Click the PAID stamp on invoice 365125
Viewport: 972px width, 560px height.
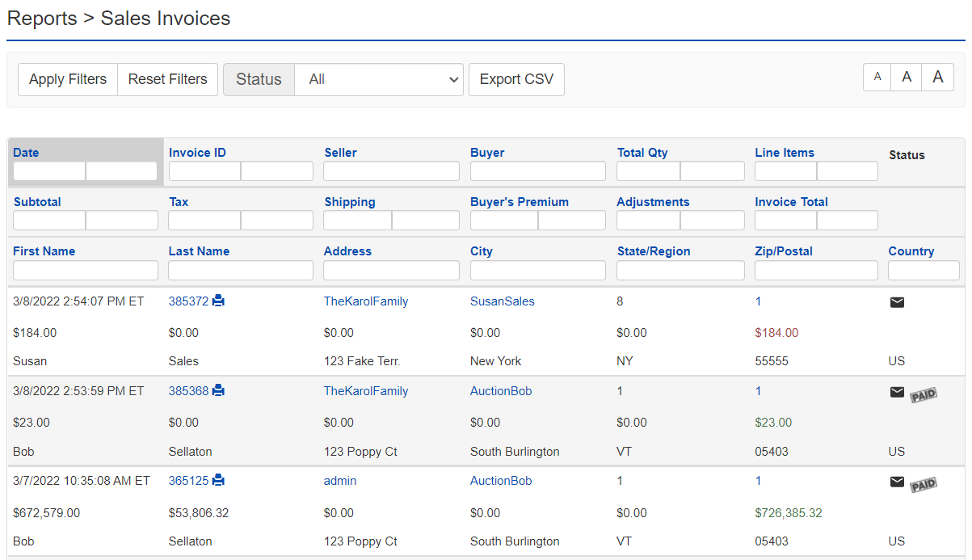click(924, 484)
